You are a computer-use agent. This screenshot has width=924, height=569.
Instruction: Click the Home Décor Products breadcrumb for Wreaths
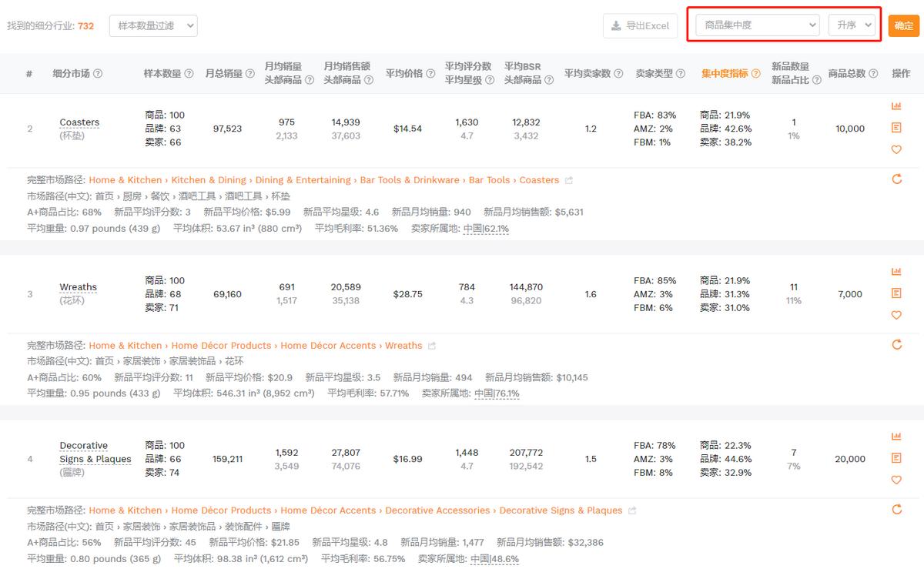[221, 346]
